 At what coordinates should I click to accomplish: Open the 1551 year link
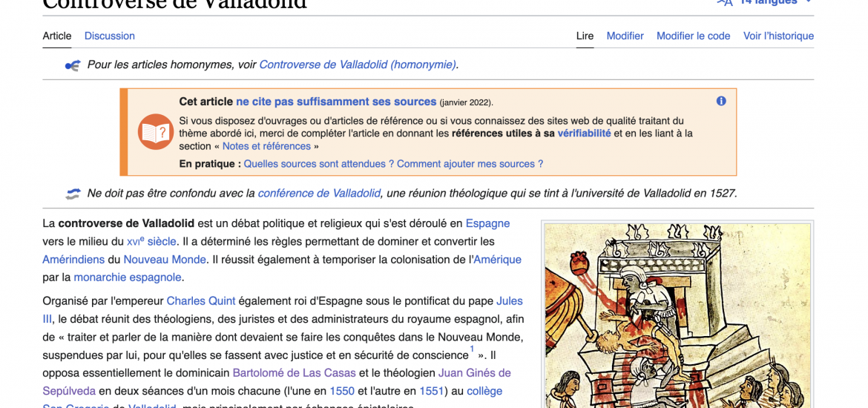[x=431, y=392]
